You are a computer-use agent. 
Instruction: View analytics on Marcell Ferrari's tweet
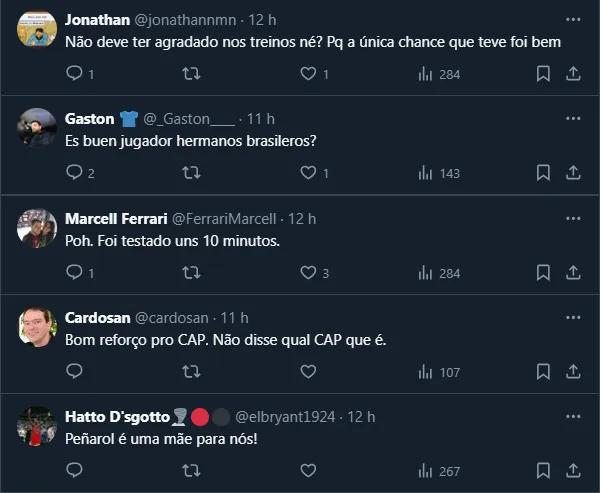click(x=424, y=273)
